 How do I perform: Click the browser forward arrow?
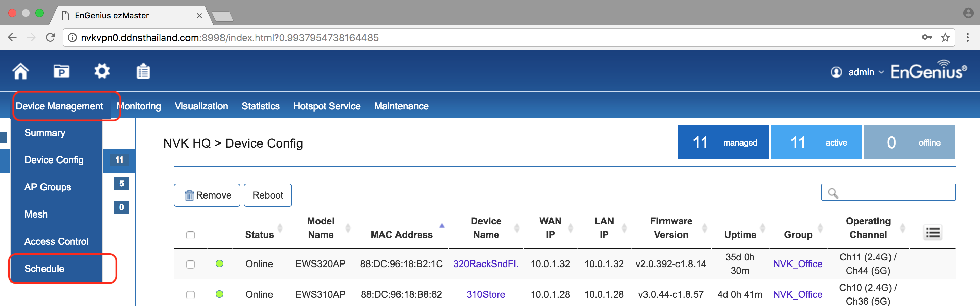(x=32, y=37)
